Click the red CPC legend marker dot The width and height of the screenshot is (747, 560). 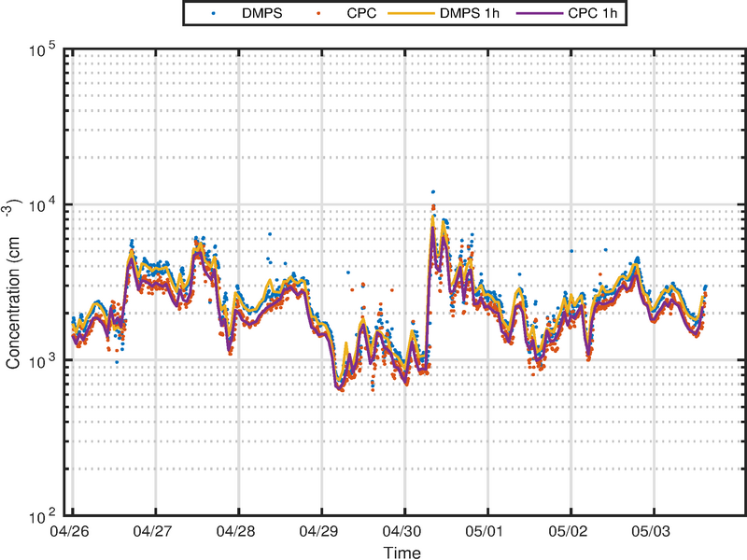tap(318, 13)
